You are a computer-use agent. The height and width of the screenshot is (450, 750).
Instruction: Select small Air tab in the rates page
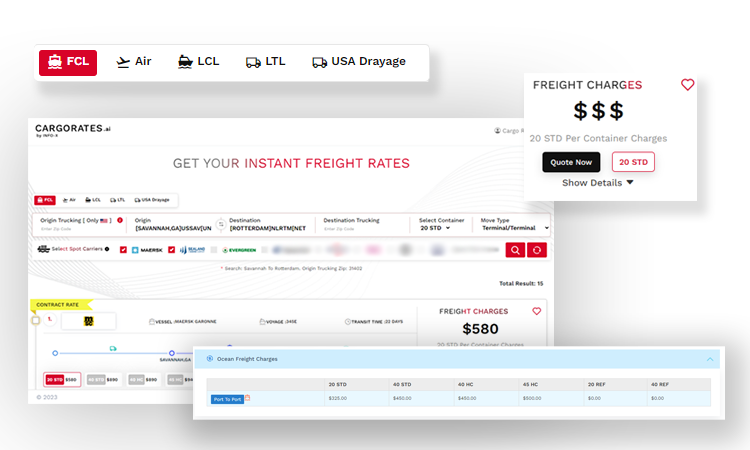[69, 200]
